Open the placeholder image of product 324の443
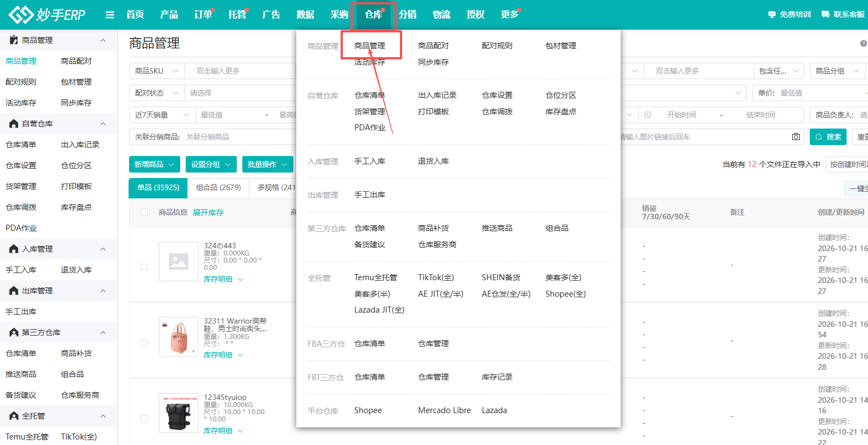The height and width of the screenshot is (445, 868). 179,262
